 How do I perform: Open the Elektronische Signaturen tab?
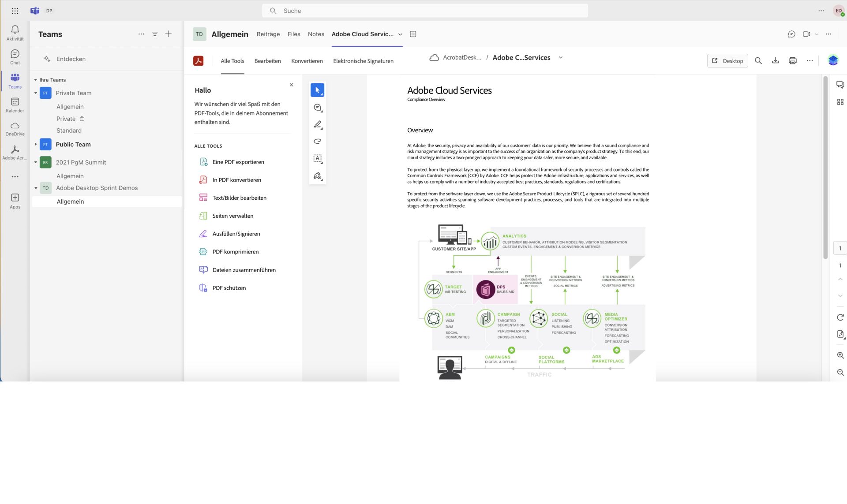[x=363, y=61]
